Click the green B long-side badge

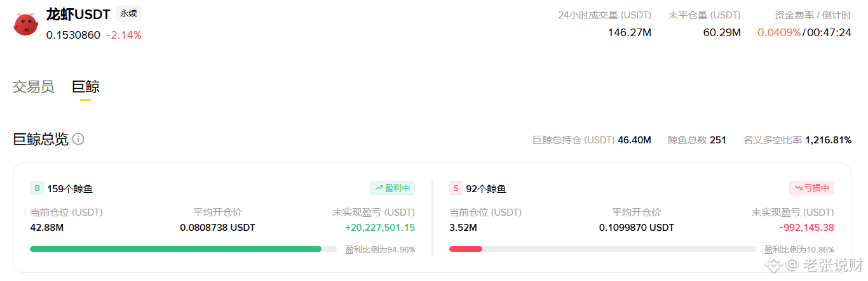coord(37,188)
